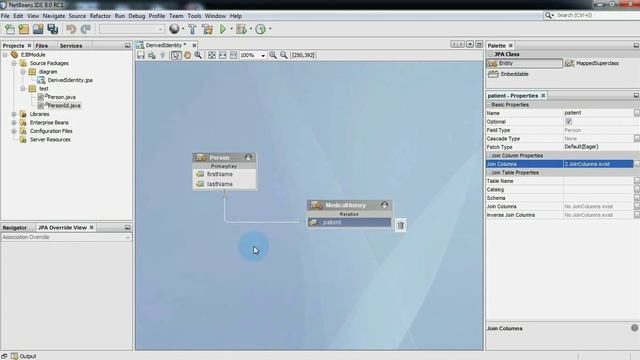Run the project with the green play icon
The image size is (640, 360).
tap(223, 29)
